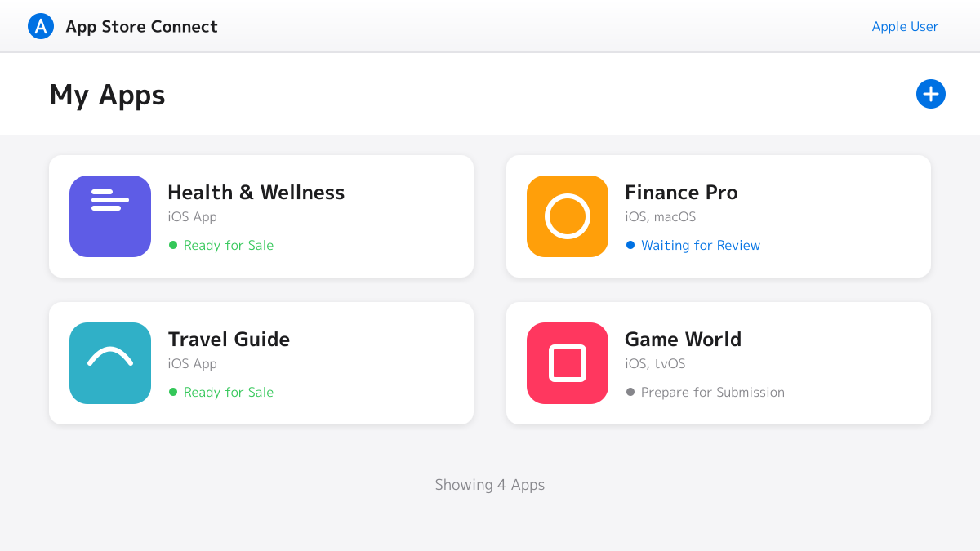The width and height of the screenshot is (980, 551).
Task: Select the Game World app title
Action: [x=684, y=340]
